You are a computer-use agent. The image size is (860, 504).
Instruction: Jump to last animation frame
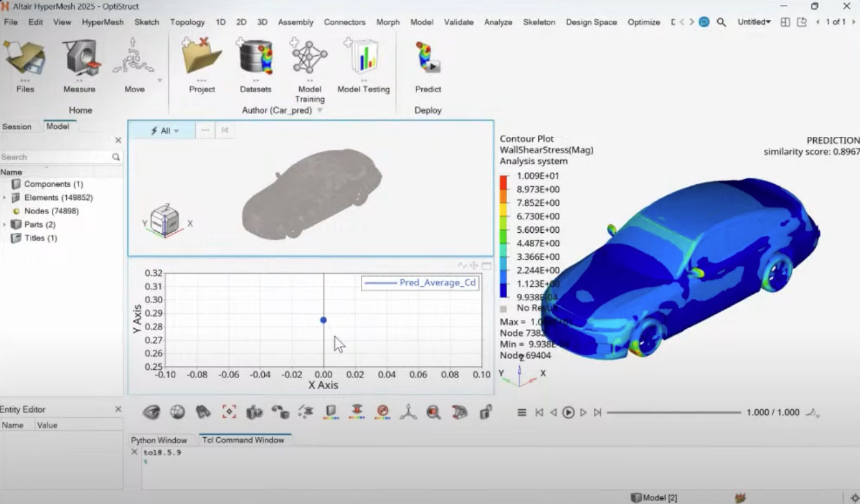click(x=598, y=413)
